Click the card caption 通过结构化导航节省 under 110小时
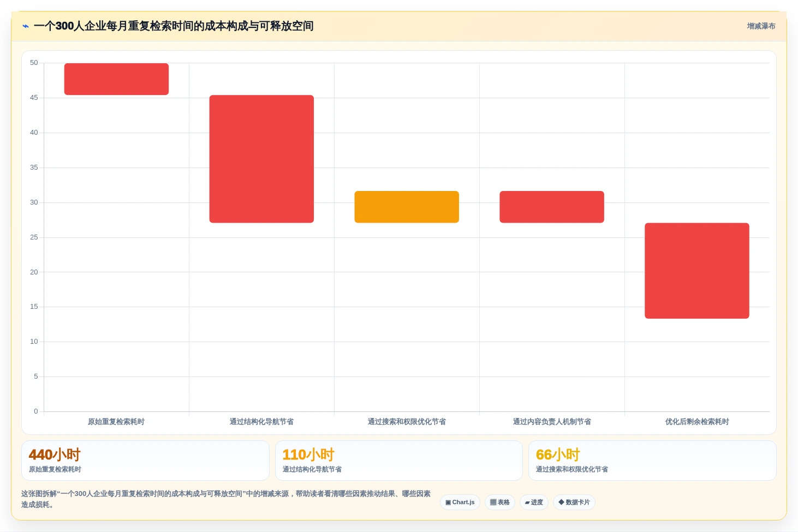Screen dimensions: 798x532 click(312, 469)
